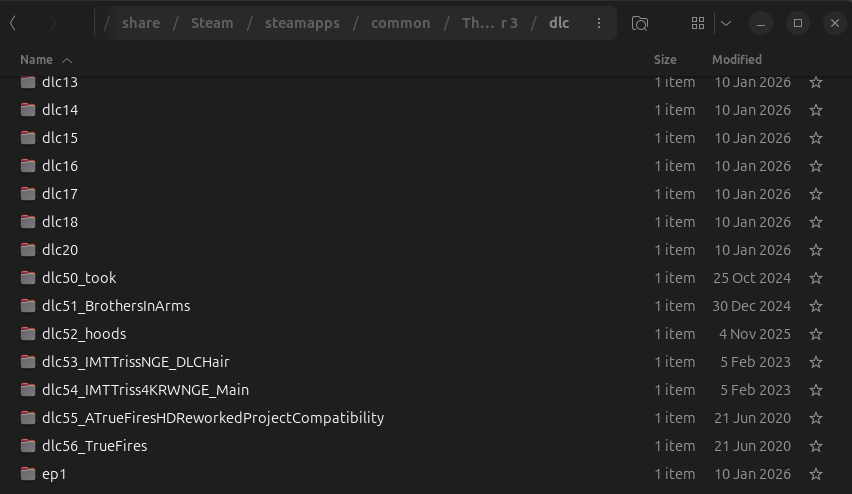Go back using the back arrow
This screenshot has height=494, width=852.
click(x=13, y=23)
